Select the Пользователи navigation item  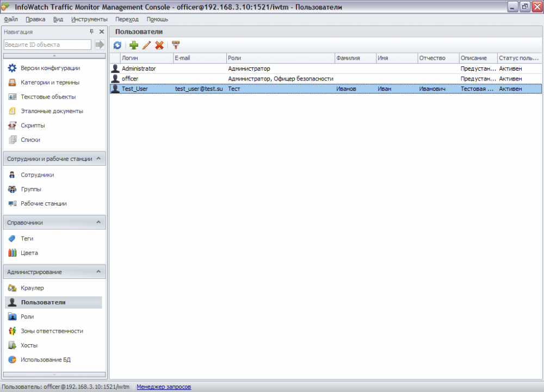coord(53,302)
